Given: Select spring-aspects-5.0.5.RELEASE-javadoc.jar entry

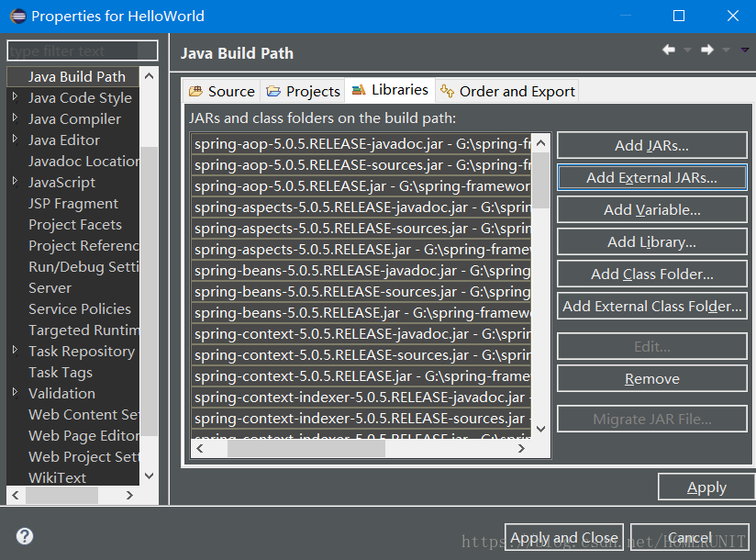Looking at the screenshot, I should (361, 207).
